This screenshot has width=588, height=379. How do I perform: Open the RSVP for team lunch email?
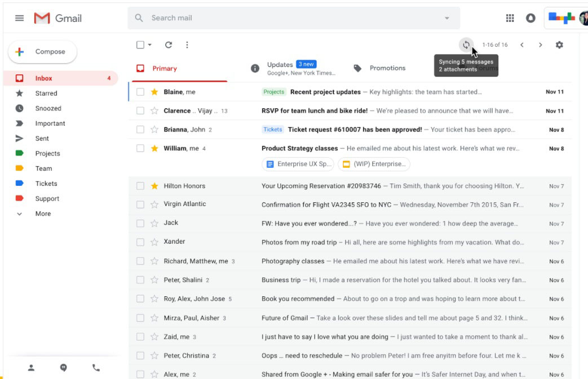point(350,111)
